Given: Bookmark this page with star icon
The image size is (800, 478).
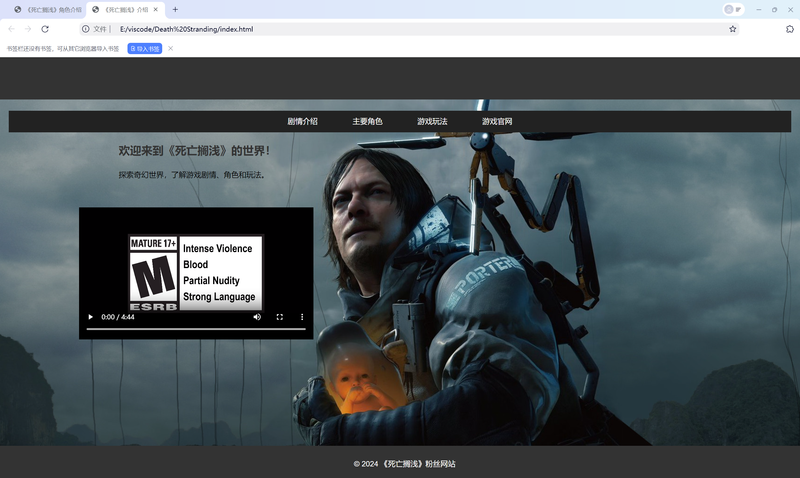Looking at the screenshot, I should pos(733,29).
